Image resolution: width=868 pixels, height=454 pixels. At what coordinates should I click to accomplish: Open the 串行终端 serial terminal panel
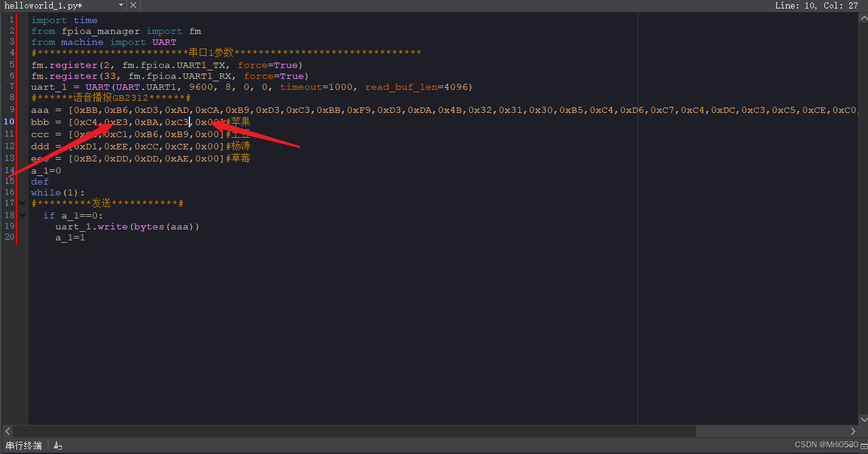(24, 446)
